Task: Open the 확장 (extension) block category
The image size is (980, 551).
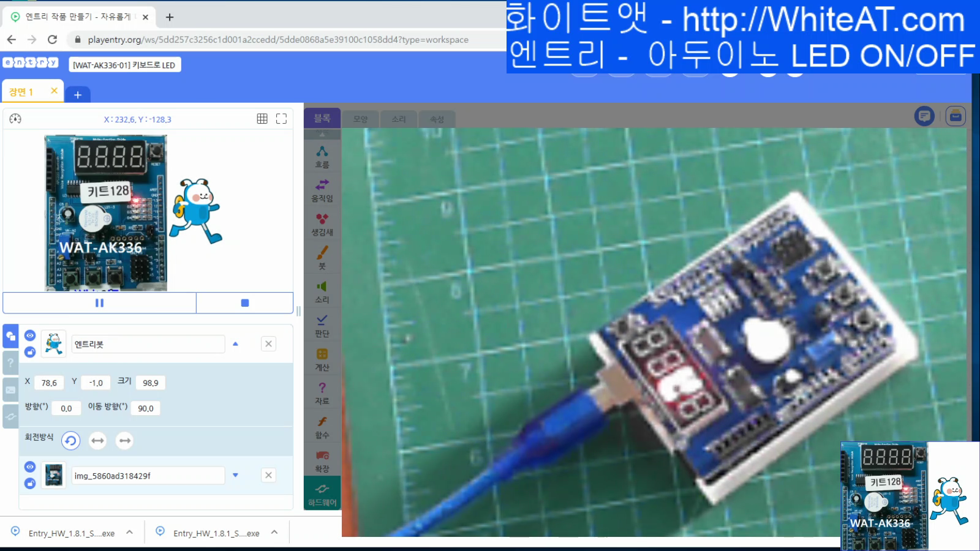Action: point(322,461)
